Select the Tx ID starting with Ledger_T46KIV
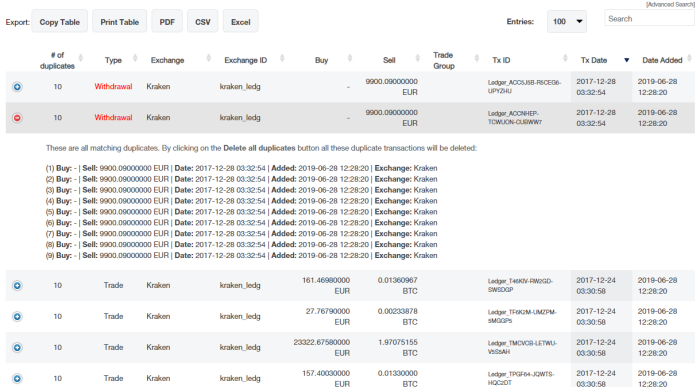The width and height of the screenshot is (700, 387). (520, 285)
